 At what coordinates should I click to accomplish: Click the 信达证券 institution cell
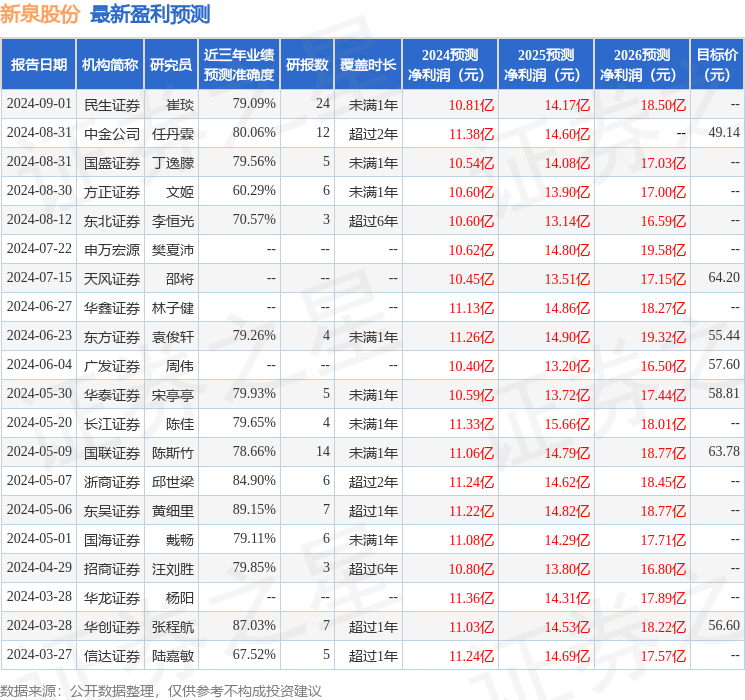(x=112, y=656)
